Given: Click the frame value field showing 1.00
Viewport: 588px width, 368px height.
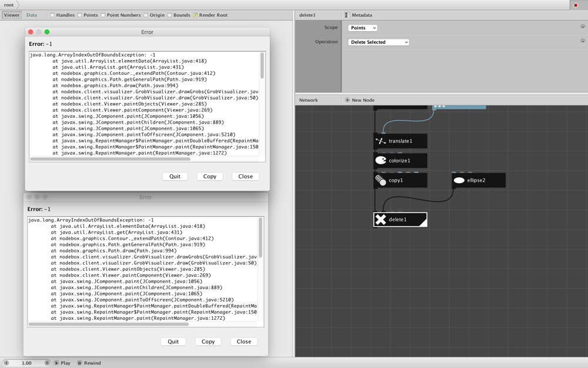Looking at the screenshot, I should (26, 363).
